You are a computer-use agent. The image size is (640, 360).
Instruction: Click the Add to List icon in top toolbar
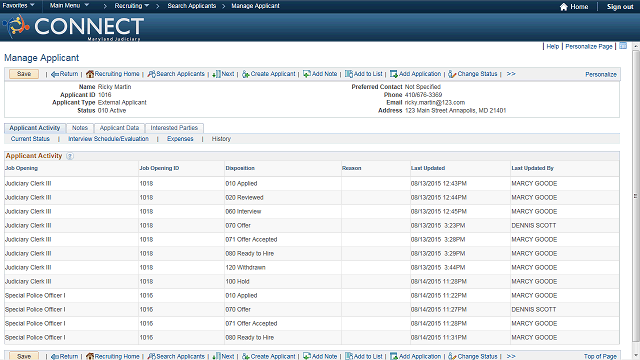[x=349, y=74]
